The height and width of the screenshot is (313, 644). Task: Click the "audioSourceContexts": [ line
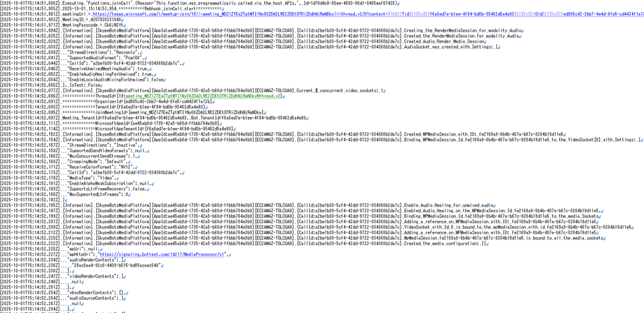point(97,298)
